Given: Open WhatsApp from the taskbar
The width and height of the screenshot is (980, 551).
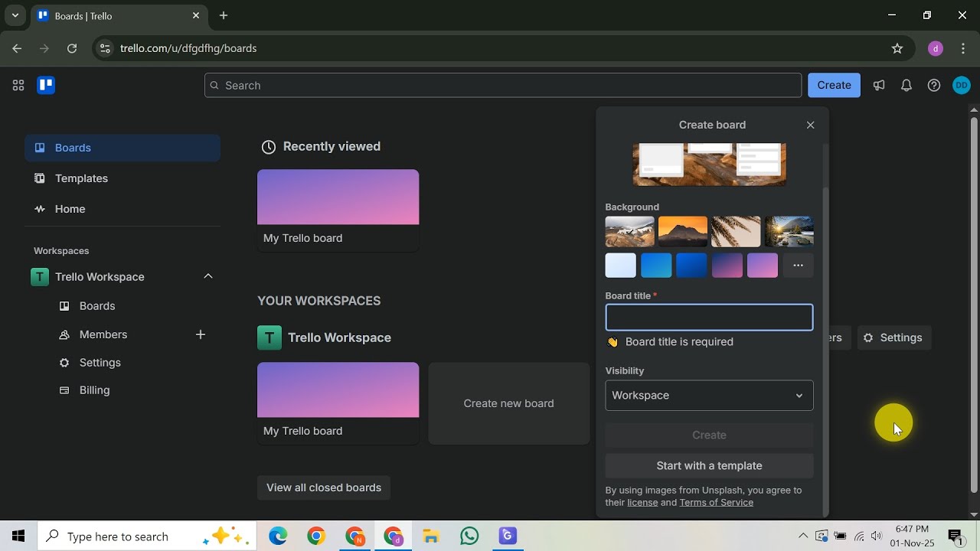Looking at the screenshot, I should tap(469, 536).
